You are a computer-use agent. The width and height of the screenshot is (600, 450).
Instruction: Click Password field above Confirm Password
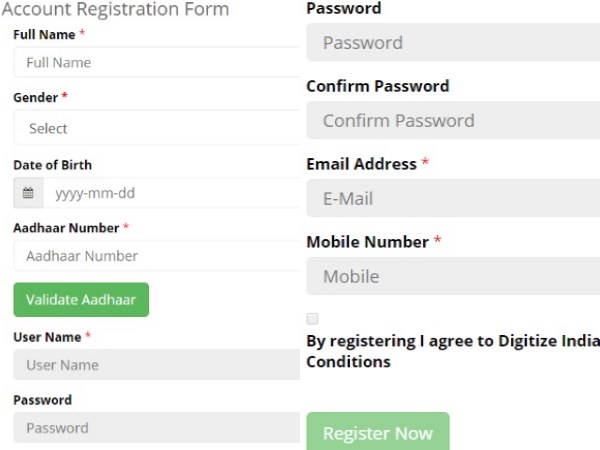[x=452, y=43]
